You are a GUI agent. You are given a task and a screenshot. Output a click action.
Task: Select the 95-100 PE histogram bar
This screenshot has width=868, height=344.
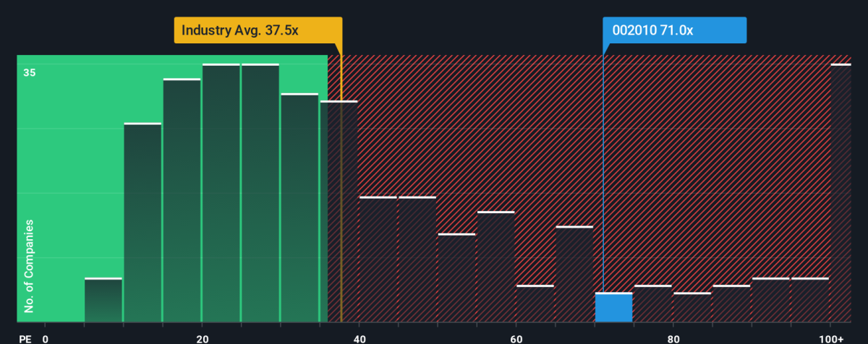pos(809,300)
